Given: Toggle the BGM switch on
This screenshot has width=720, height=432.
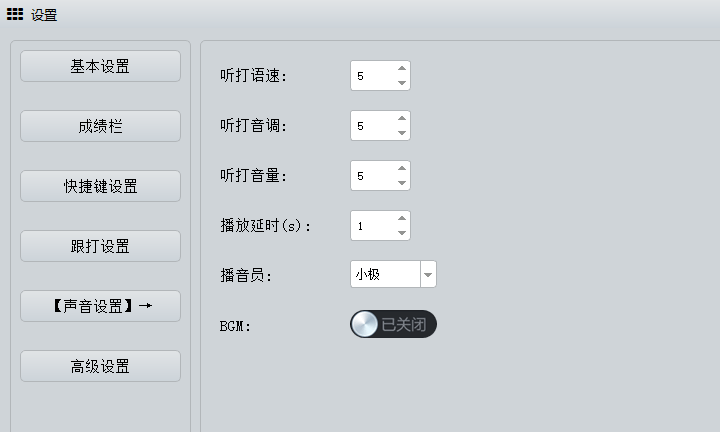Looking at the screenshot, I should click(x=393, y=324).
